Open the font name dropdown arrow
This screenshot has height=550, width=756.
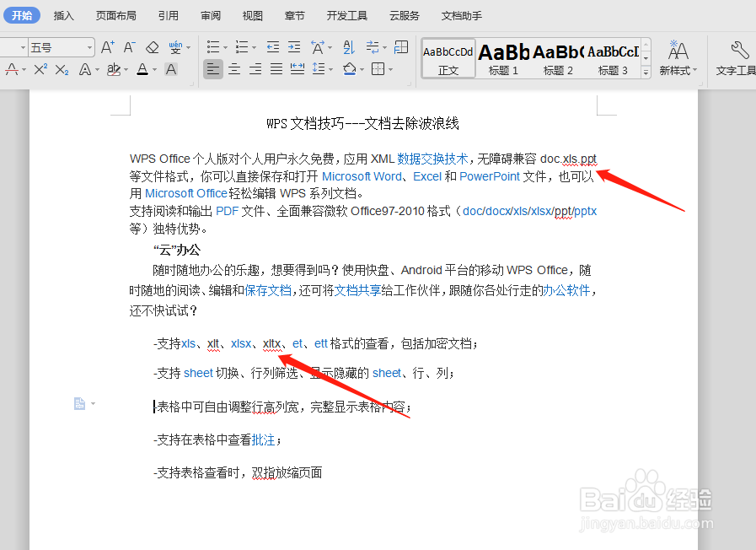click(23, 48)
